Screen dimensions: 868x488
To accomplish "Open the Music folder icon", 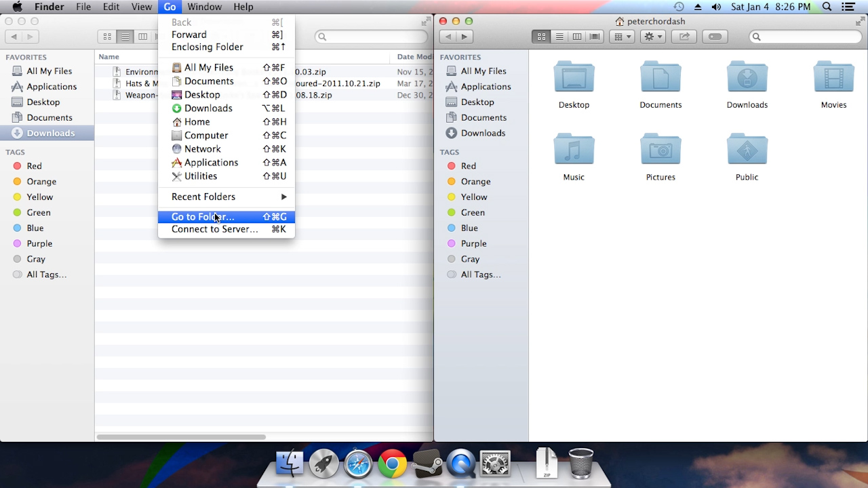I will 574,149.
